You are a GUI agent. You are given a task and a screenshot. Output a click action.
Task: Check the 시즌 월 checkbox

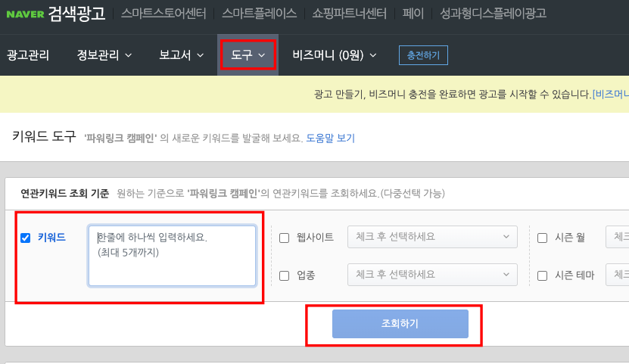pyautogui.click(x=542, y=238)
